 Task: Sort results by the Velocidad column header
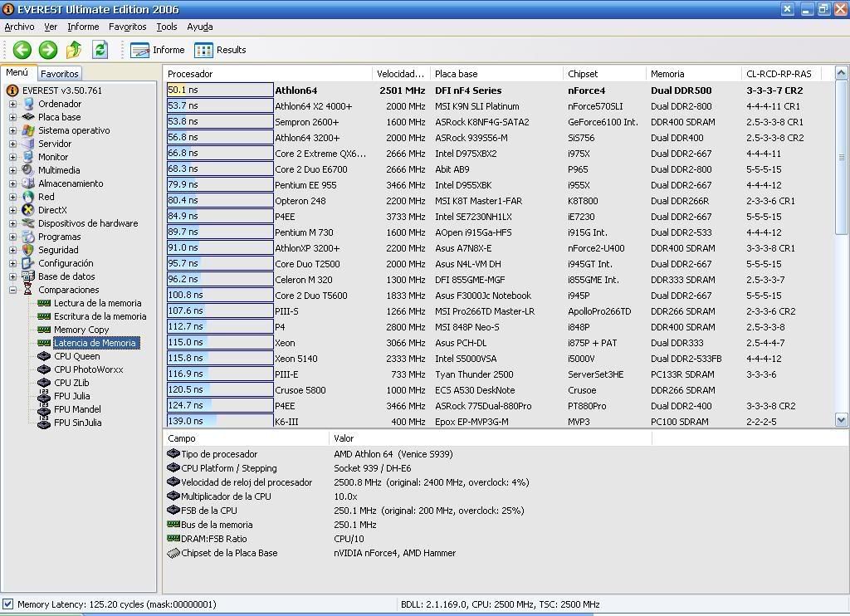coord(401,74)
